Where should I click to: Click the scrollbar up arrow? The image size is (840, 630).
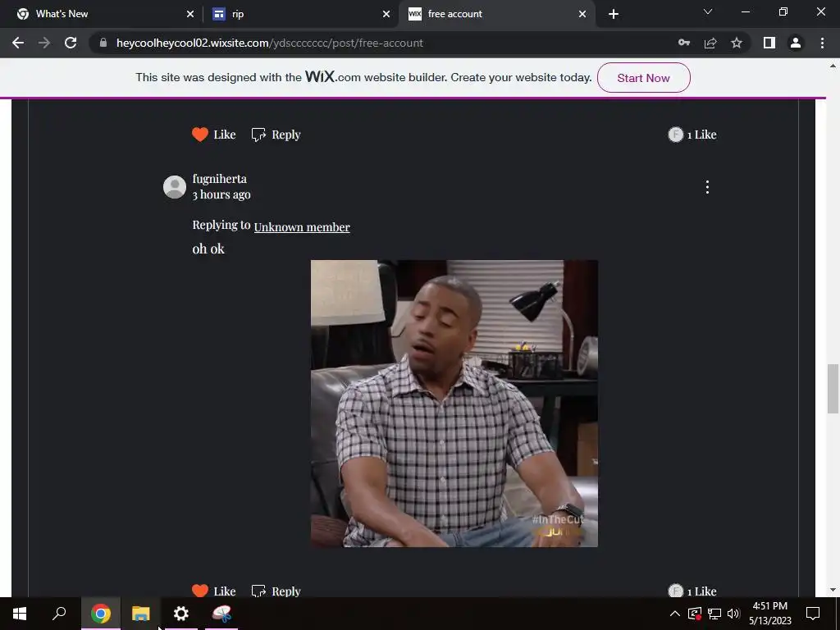pos(833,66)
